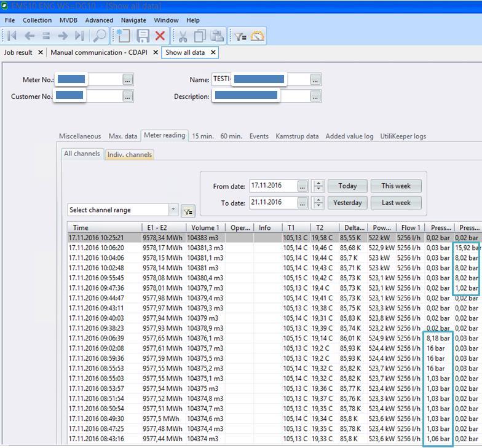Click the To date input field
The image size is (482, 448).
(274, 202)
